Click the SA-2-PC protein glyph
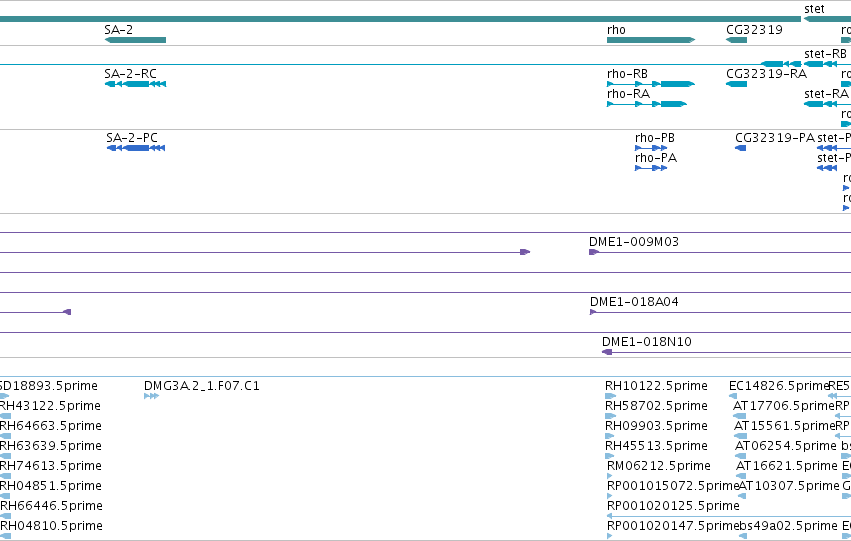Viewport: 851px width, 541px height. coord(136,148)
